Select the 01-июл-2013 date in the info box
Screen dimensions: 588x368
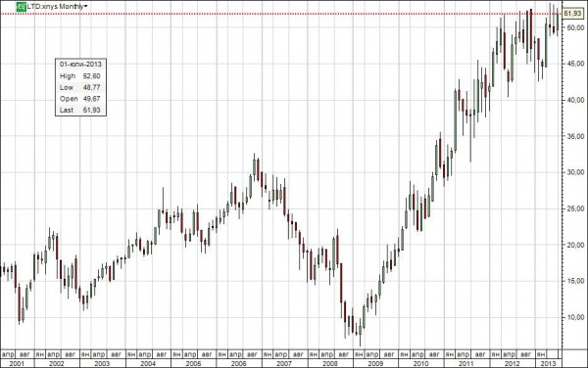point(80,64)
